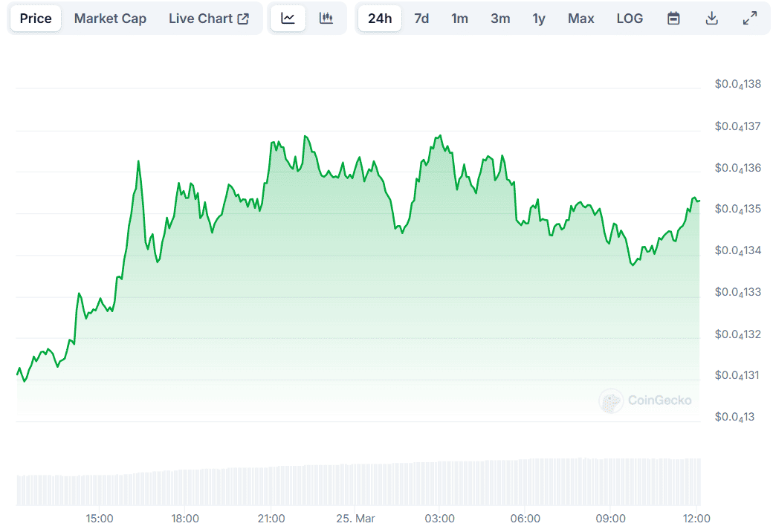773x532 pixels.
Task: Switch to the line chart view icon
Action: pyautogui.click(x=288, y=19)
